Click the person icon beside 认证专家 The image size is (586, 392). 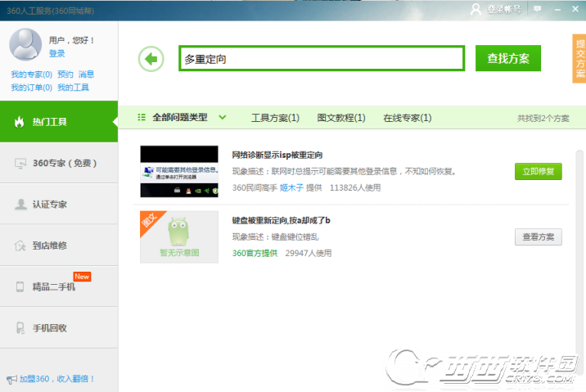pos(20,205)
